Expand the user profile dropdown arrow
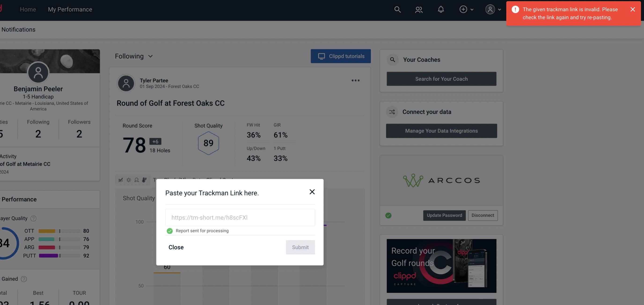The height and width of the screenshot is (305, 644). (499, 9)
